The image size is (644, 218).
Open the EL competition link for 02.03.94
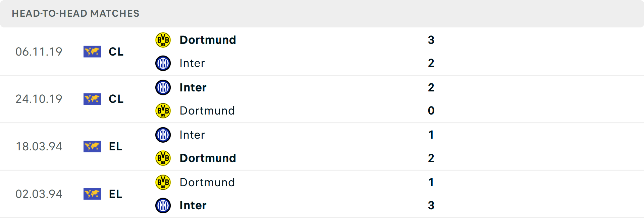click(116, 194)
